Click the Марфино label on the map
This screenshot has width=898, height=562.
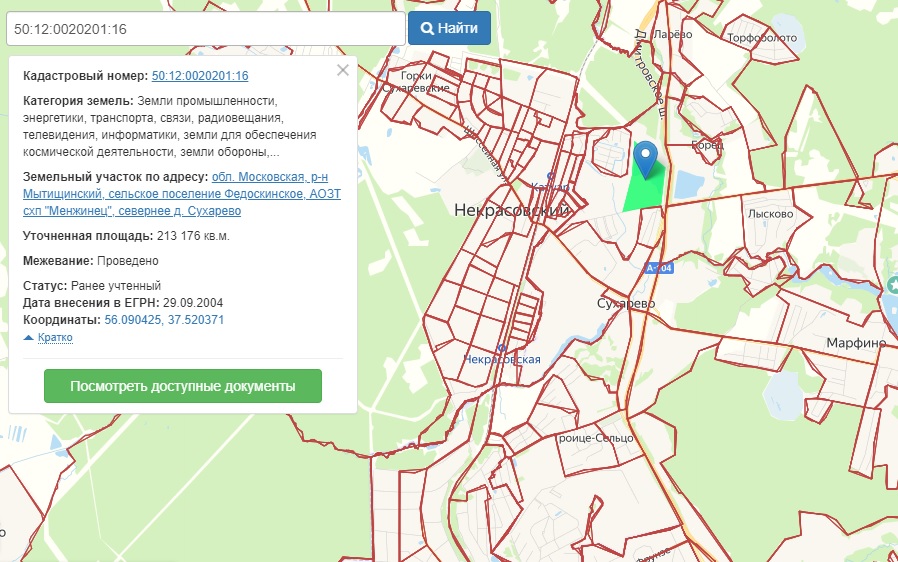pos(856,343)
